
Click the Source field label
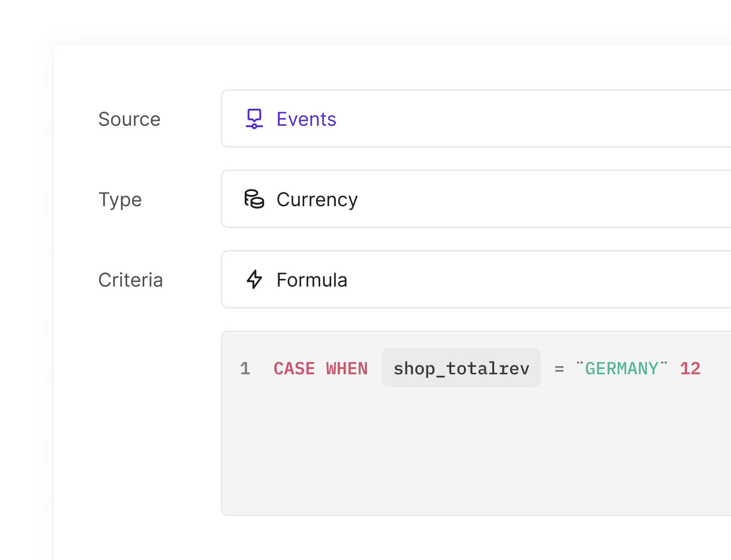click(x=129, y=119)
